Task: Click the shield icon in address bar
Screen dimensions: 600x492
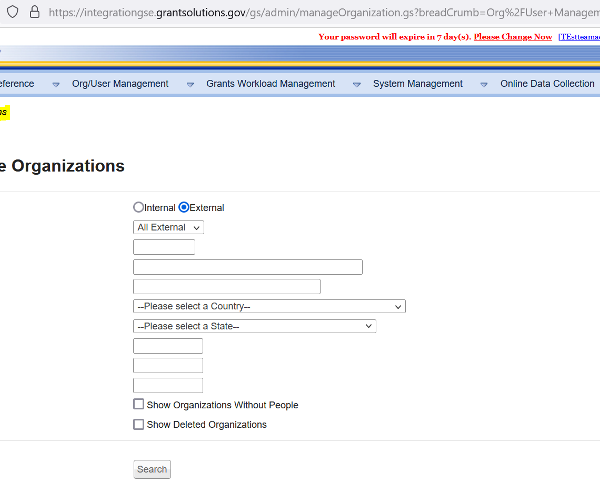Action: tap(10, 12)
